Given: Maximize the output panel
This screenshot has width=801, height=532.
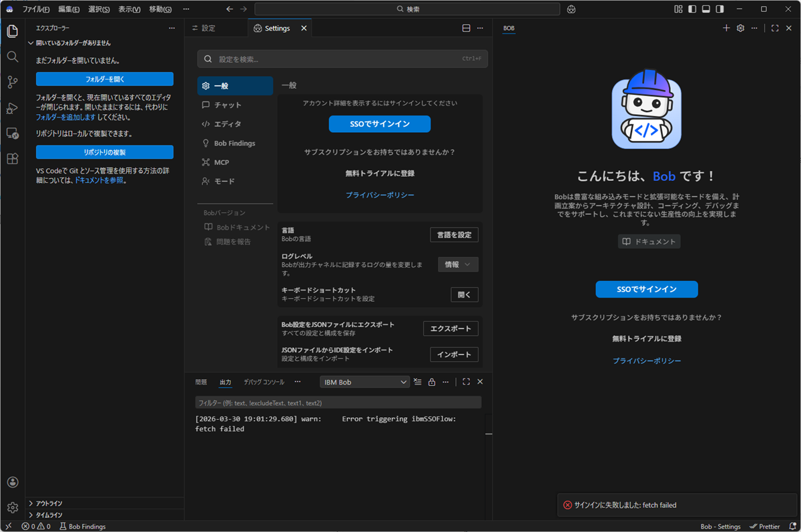Looking at the screenshot, I should pyautogui.click(x=466, y=382).
